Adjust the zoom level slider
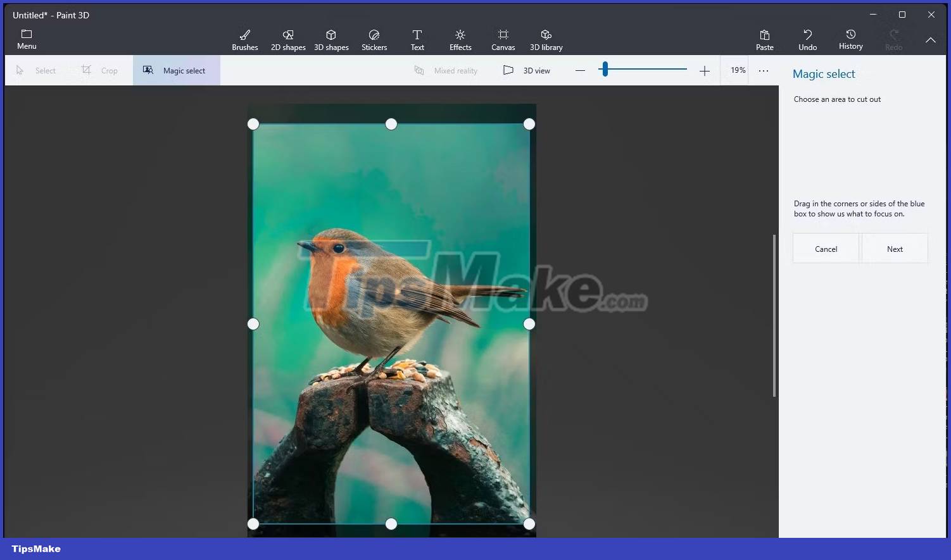 (605, 69)
